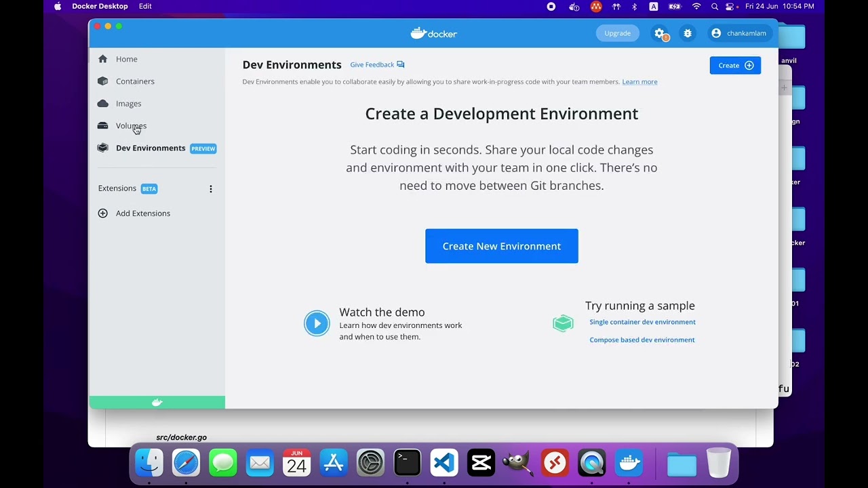Viewport: 868px width, 488px height.
Task: Open Single container dev environment sample
Action: [642, 322]
